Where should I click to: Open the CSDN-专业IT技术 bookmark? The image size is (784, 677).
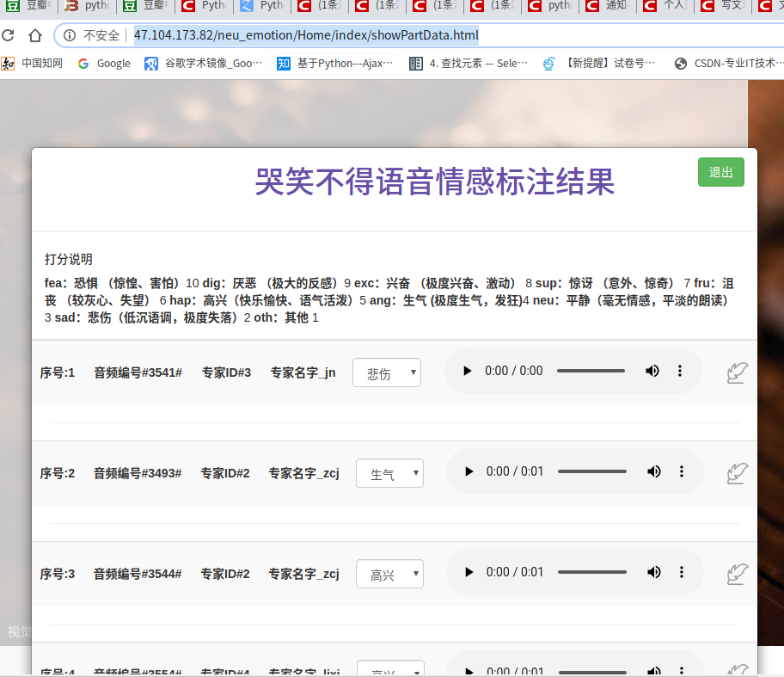tap(728, 64)
